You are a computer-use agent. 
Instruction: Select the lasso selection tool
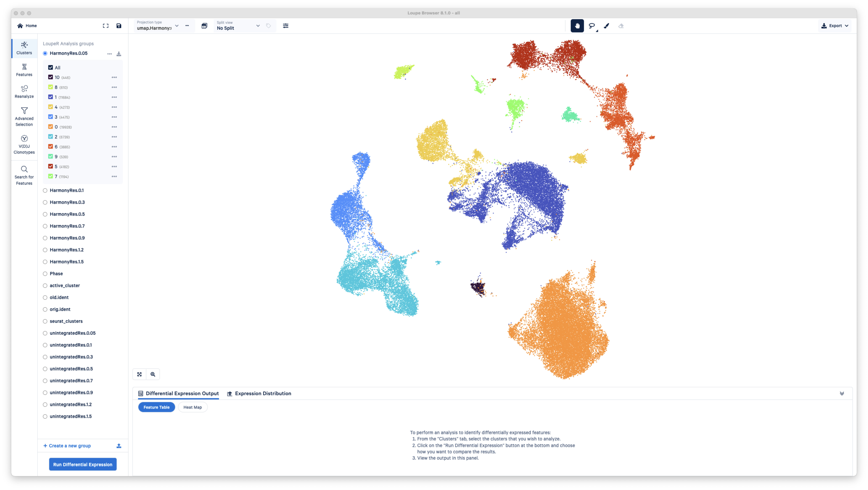click(592, 26)
